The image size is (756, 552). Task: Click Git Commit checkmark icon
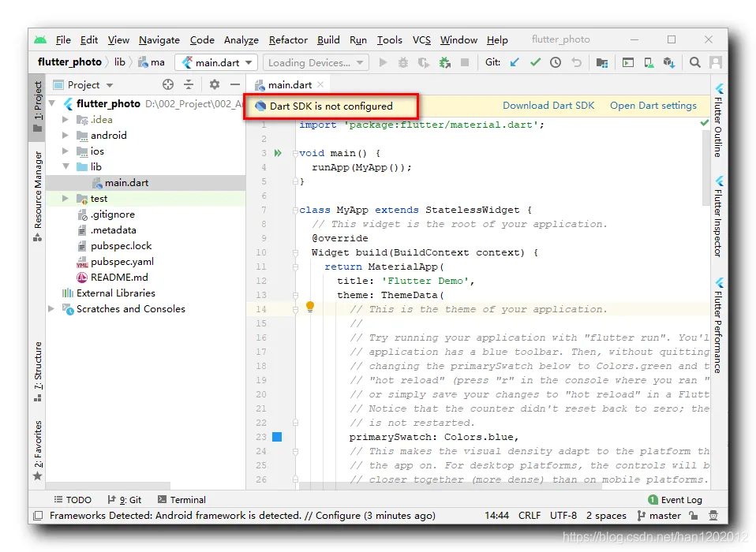535,62
